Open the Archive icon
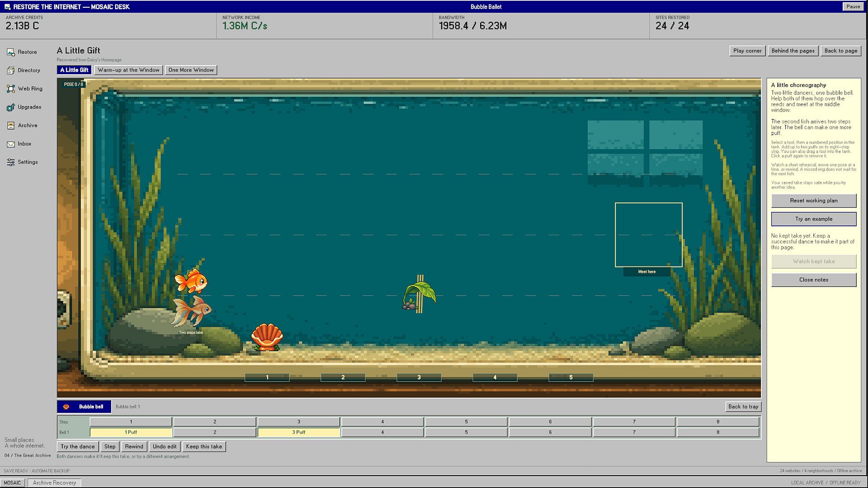868x488 pixels. pyautogui.click(x=11, y=126)
